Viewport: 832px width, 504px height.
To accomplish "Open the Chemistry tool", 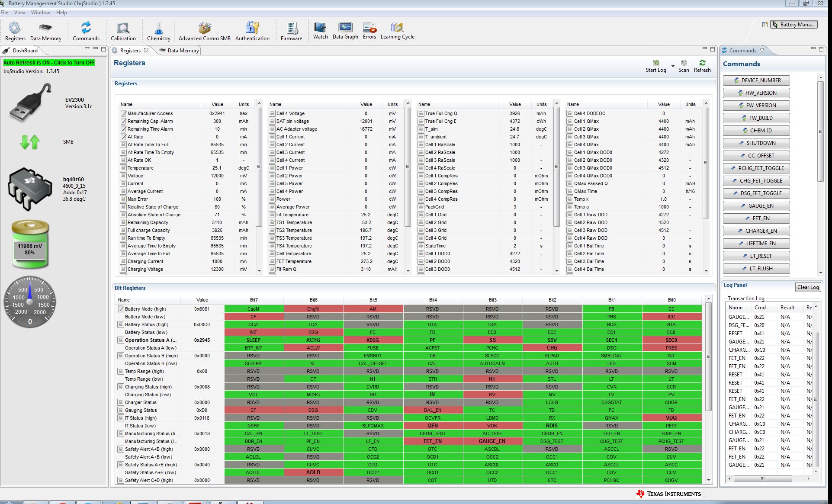I will click(159, 31).
